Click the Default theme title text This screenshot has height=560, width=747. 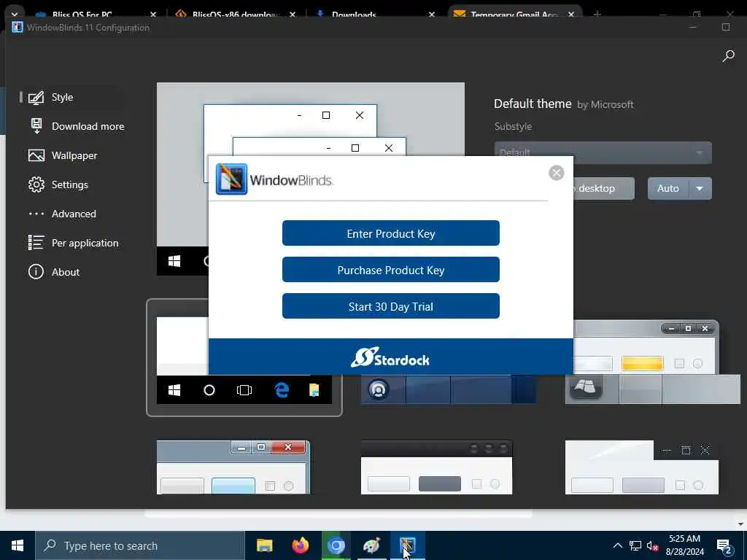533,104
